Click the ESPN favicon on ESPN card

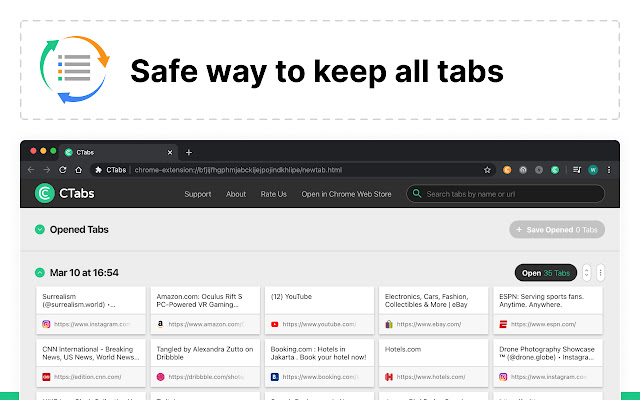[x=503, y=324]
